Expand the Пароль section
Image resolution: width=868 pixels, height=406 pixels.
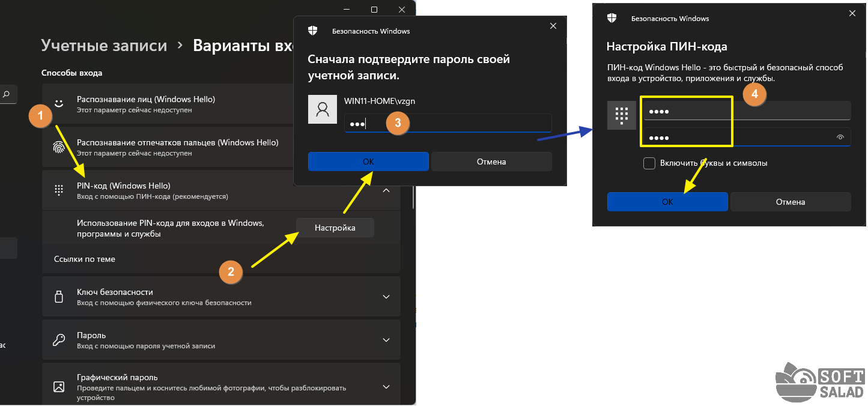pyautogui.click(x=386, y=340)
